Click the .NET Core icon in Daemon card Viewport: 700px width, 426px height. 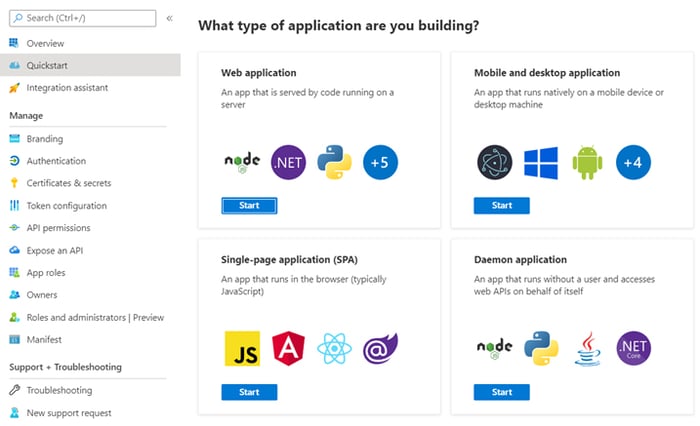pyautogui.click(x=633, y=348)
